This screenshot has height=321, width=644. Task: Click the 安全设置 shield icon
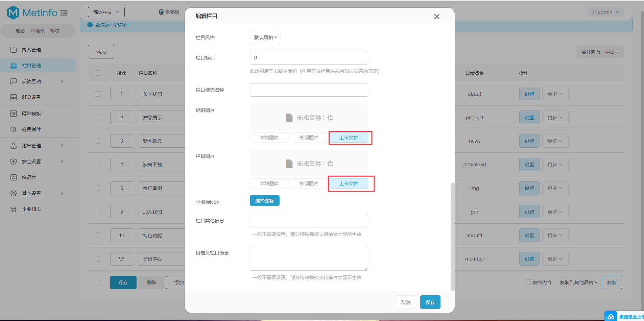pyautogui.click(x=14, y=162)
